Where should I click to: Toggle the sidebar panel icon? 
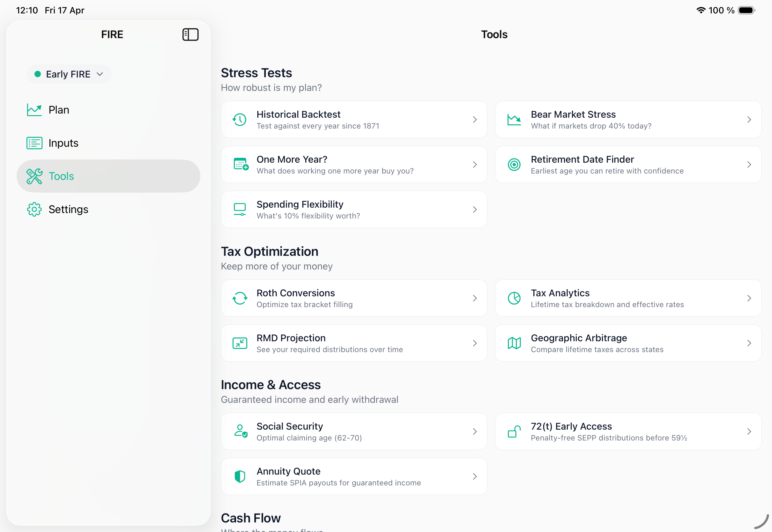tap(190, 34)
